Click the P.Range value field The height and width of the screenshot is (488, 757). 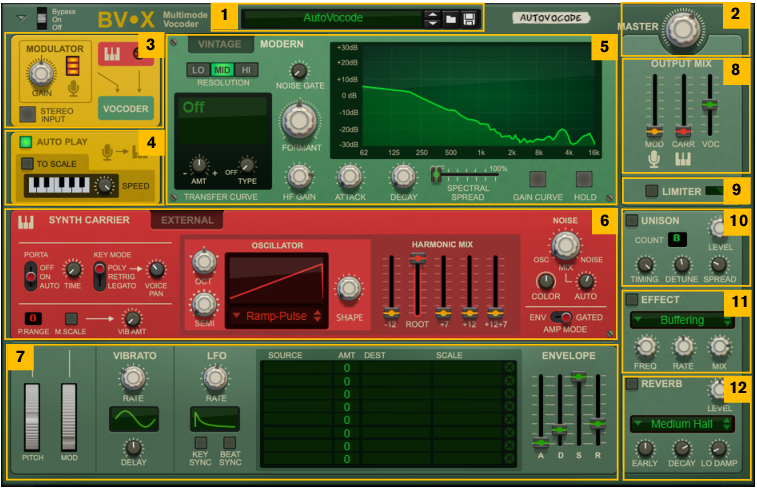(33, 318)
